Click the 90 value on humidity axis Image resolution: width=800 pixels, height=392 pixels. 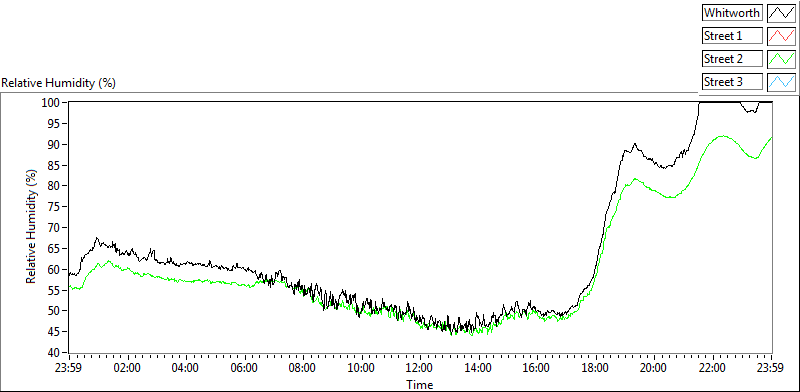[55, 144]
